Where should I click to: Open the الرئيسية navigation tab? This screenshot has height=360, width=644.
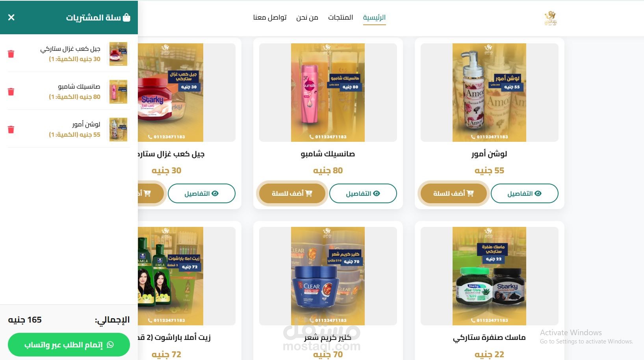[x=374, y=17]
